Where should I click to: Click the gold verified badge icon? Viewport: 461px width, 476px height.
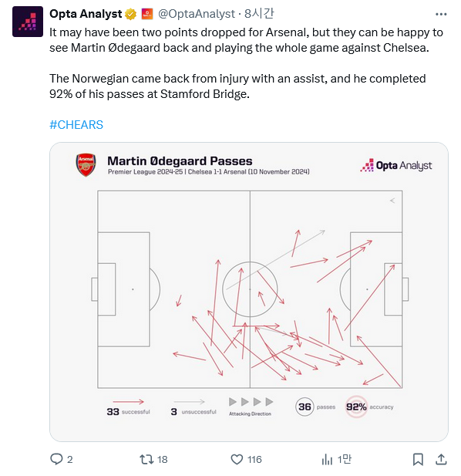click(x=131, y=14)
